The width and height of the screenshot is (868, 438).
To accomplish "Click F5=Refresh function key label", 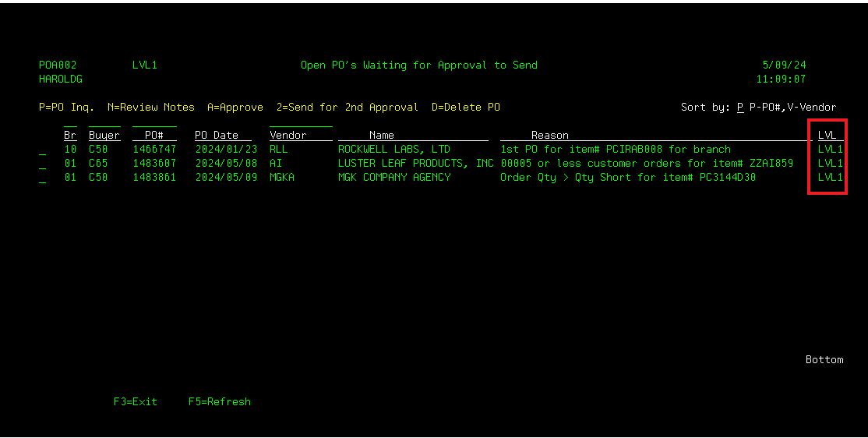I will click(220, 402).
